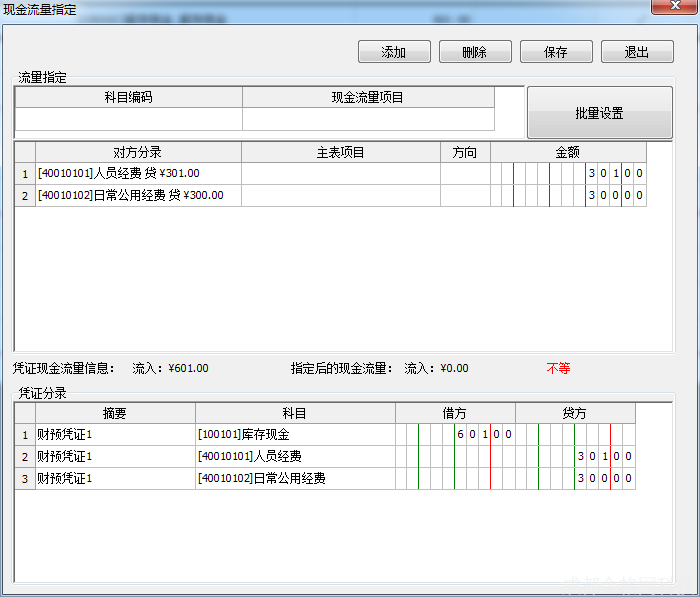Image resolution: width=700 pixels, height=597 pixels.
Task: Click the 对方分录 column header
Action: coord(137,152)
